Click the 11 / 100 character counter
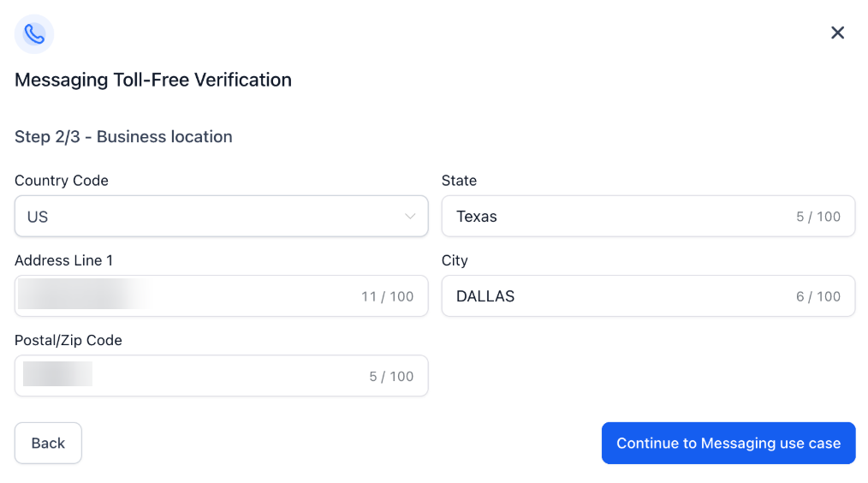868x483 pixels. click(x=387, y=297)
